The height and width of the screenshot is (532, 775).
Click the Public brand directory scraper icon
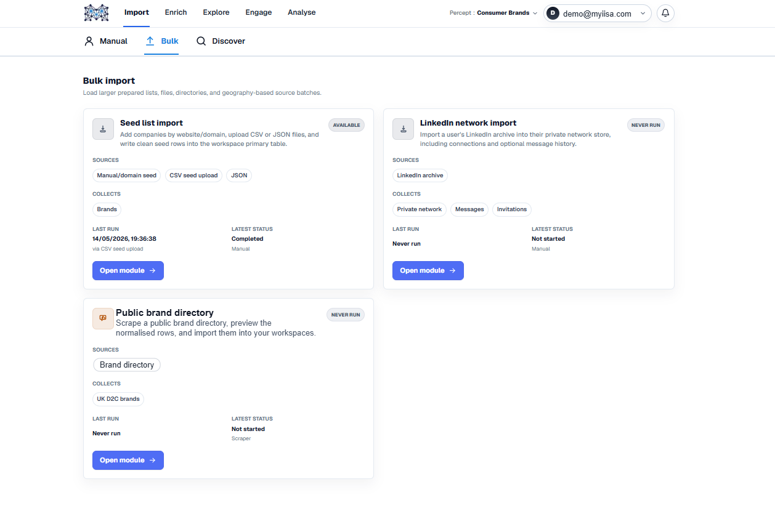103,318
